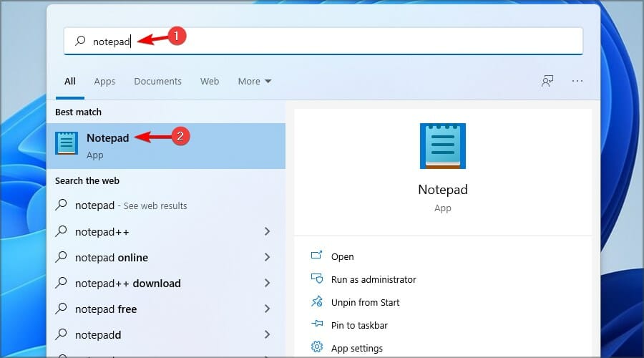Click the magnifier icon next to notepad++
The image size is (644, 358).
pos(61,231)
